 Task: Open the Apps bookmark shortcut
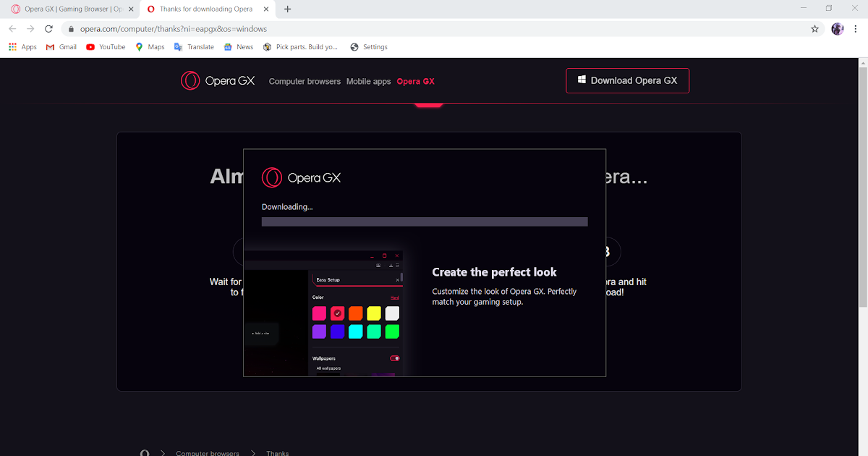pyautogui.click(x=22, y=47)
